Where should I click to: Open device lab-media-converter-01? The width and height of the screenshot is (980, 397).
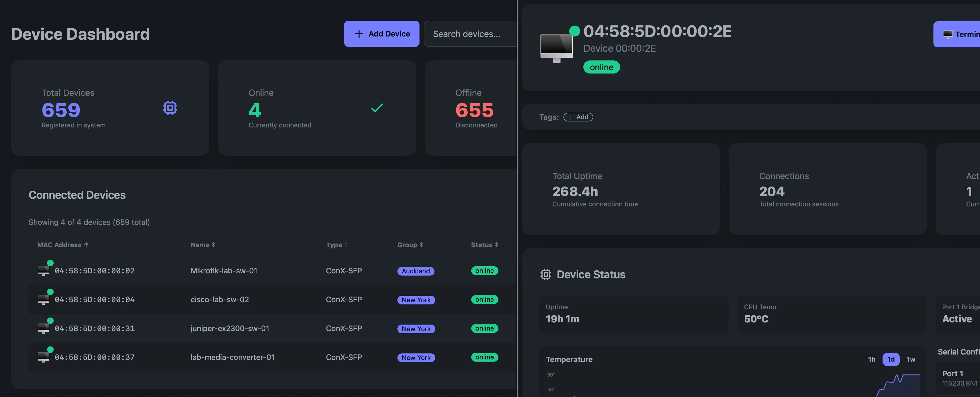(232, 358)
